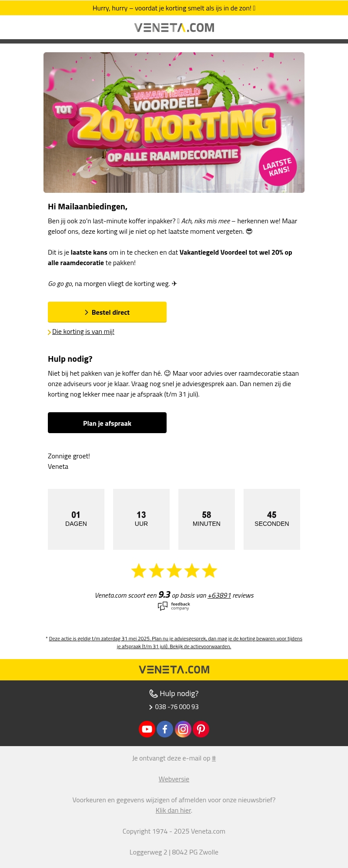The width and height of the screenshot is (348, 868).
Task: Call phone number 038-76 000 93
Action: (177, 707)
